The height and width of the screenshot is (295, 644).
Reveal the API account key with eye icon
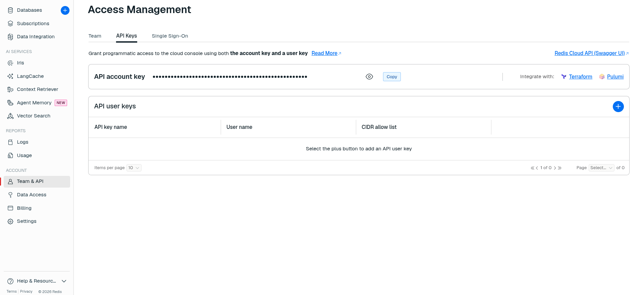pyautogui.click(x=369, y=77)
